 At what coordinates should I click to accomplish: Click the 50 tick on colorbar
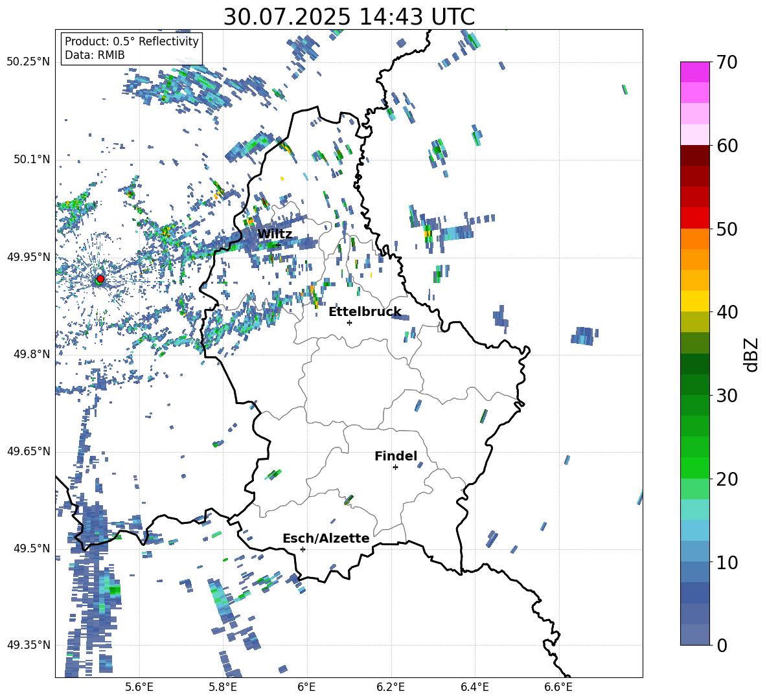727,229
